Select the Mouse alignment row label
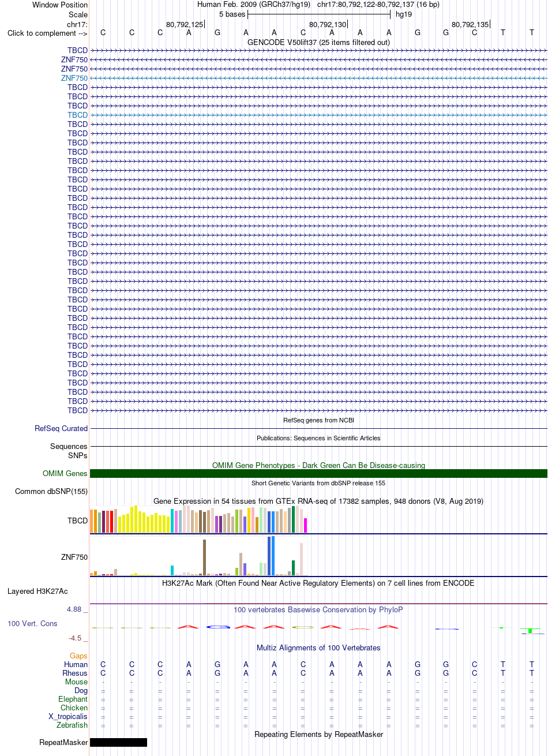Image resolution: width=548 pixels, height=756 pixels. coord(77,682)
